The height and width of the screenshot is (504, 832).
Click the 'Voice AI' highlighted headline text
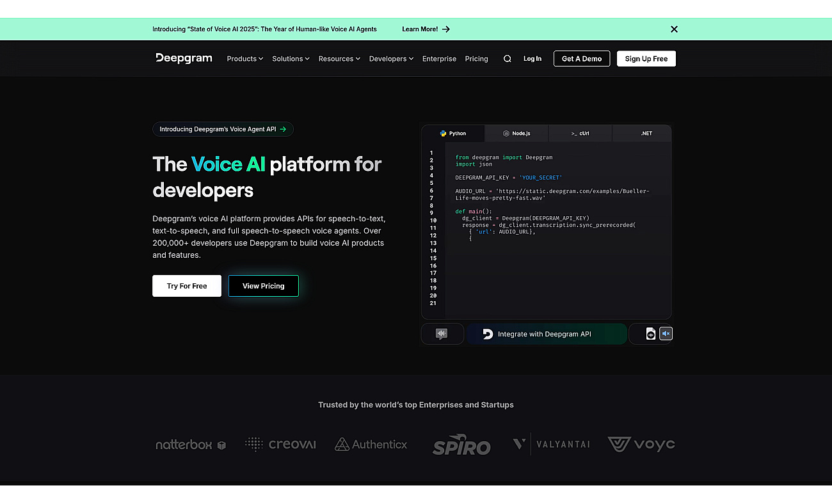[228, 164]
